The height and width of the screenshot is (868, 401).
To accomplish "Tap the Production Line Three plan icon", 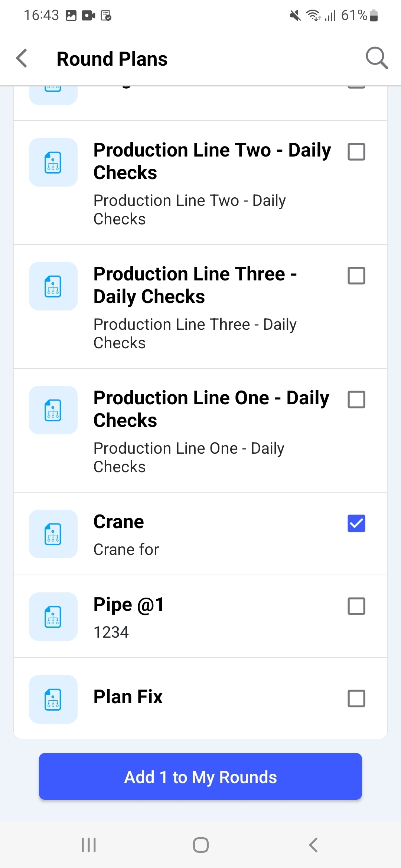I will [53, 286].
